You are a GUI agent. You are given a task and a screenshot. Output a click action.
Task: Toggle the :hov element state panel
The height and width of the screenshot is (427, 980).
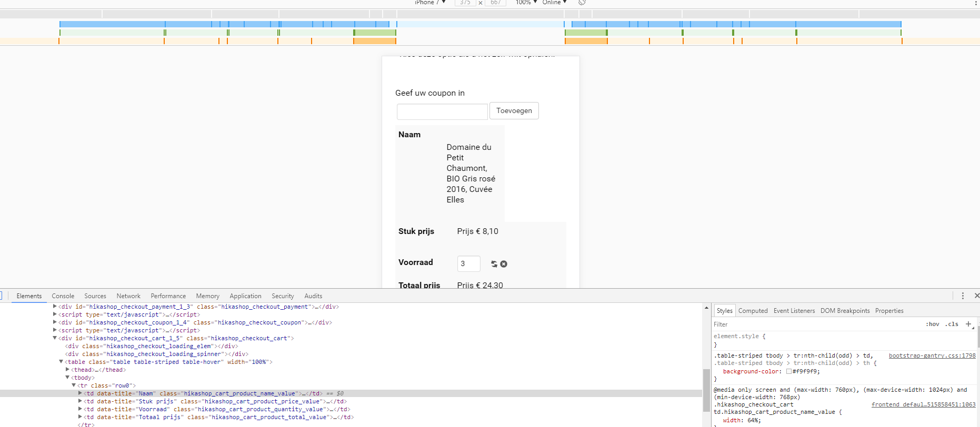[x=932, y=324]
